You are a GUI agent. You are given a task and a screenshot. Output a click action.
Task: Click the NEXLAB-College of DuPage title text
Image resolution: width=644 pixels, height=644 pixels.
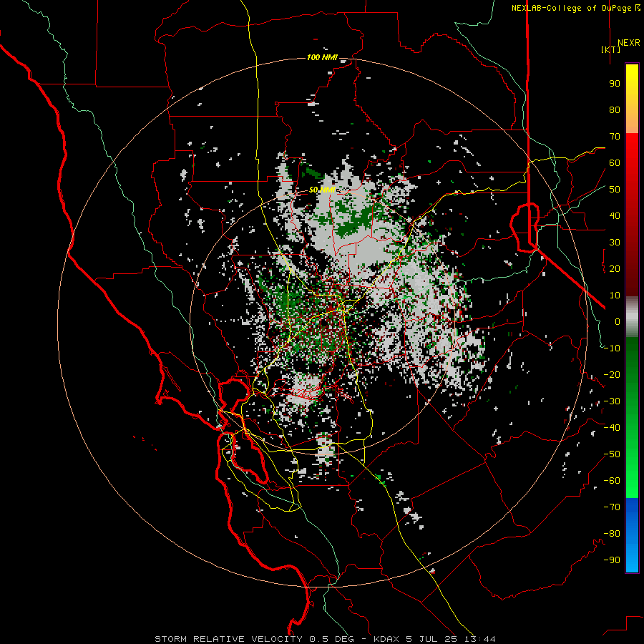[x=572, y=8]
